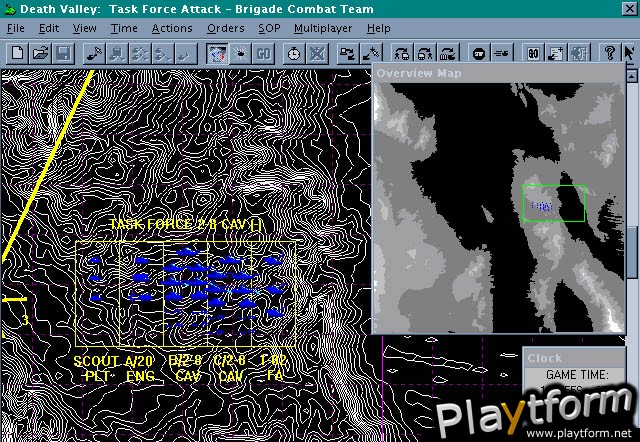
Task: Open the File menu
Action: click(x=16, y=28)
